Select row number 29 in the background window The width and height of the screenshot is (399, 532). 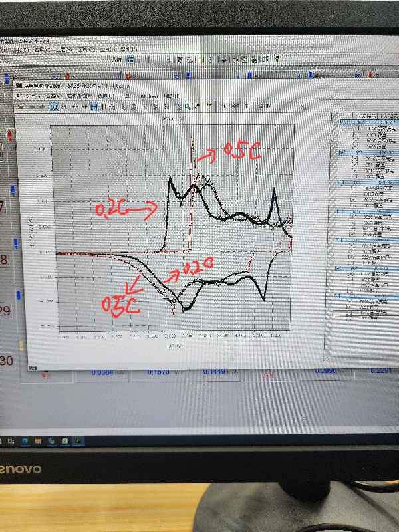click(5, 311)
